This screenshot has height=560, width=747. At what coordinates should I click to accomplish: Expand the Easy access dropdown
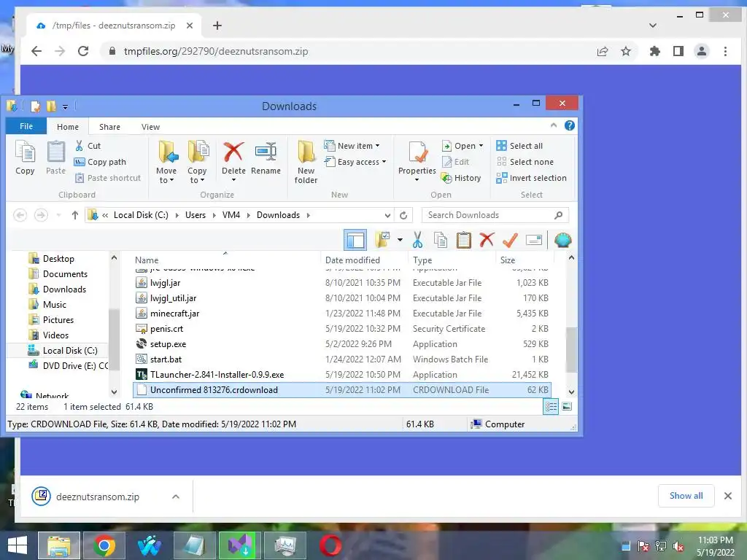384,162
